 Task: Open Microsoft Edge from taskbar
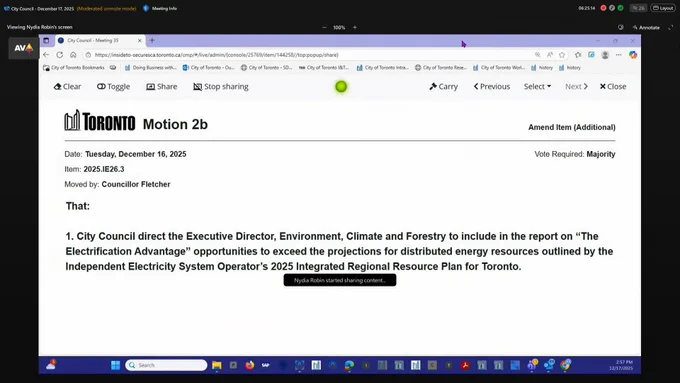pyautogui.click(x=350, y=365)
